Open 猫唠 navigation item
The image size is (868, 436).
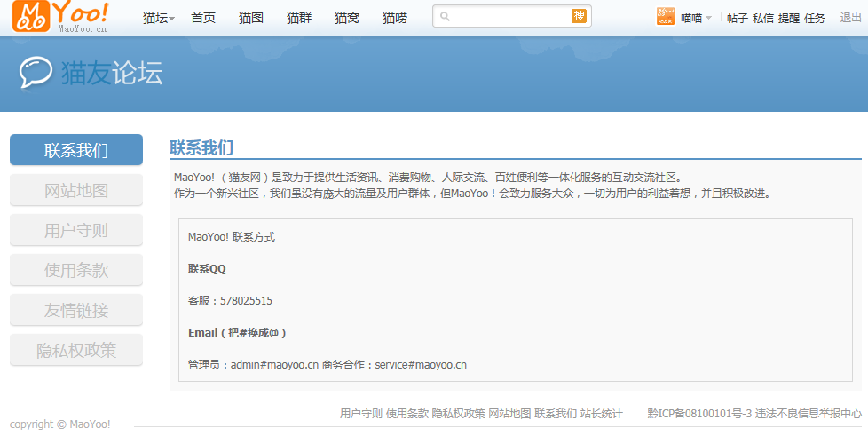tap(395, 18)
